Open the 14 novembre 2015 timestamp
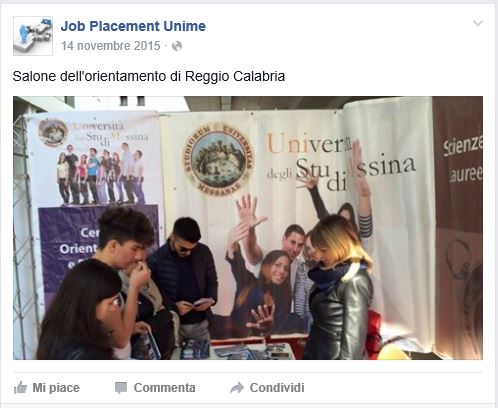Viewport: 498px width, 408px height. [111, 46]
